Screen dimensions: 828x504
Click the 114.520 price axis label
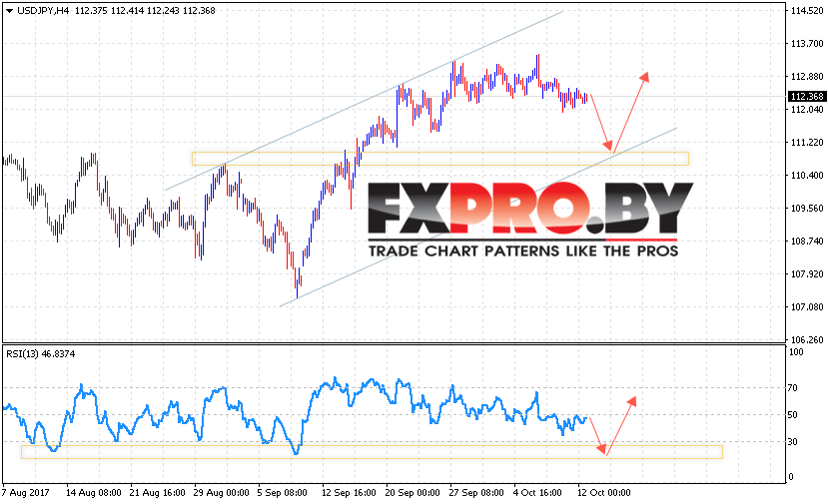click(x=807, y=11)
